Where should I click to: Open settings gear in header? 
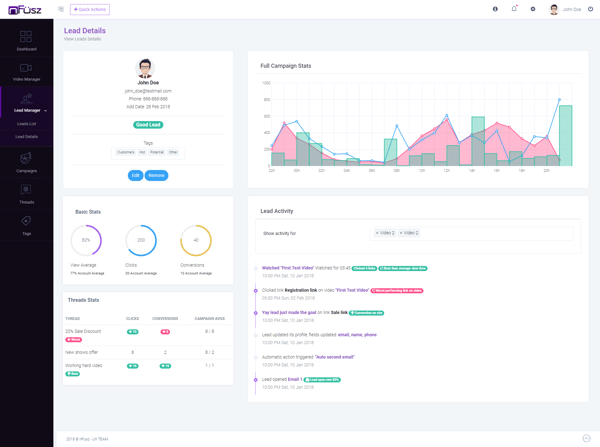click(x=533, y=9)
